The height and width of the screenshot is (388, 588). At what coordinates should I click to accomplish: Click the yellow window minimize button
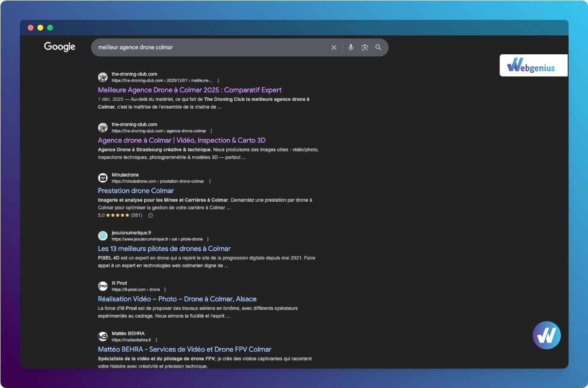tap(40, 28)
